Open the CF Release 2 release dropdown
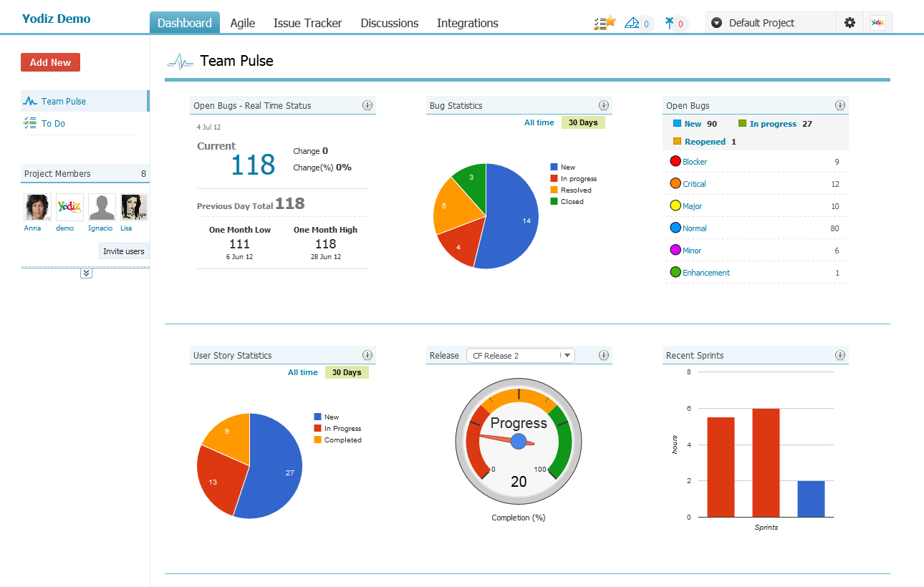This screenshot has height=587, width=924. 521,355
